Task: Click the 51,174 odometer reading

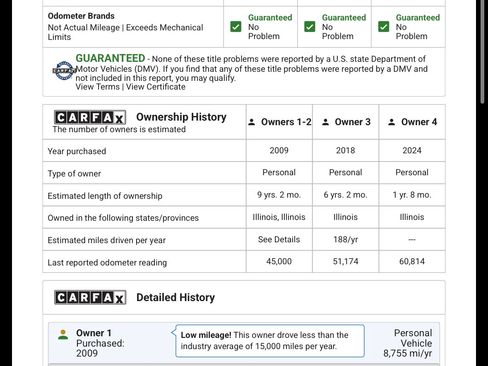Action: pyautogui.click(x=345, y=262)
